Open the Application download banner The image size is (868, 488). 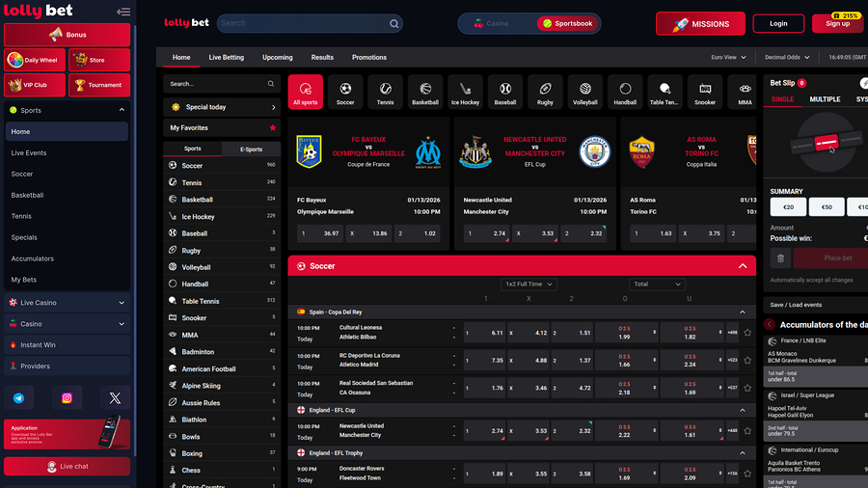(67, 434)
